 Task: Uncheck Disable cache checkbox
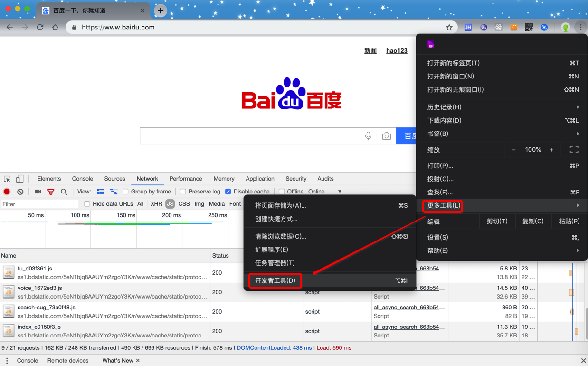click(228, 192)
